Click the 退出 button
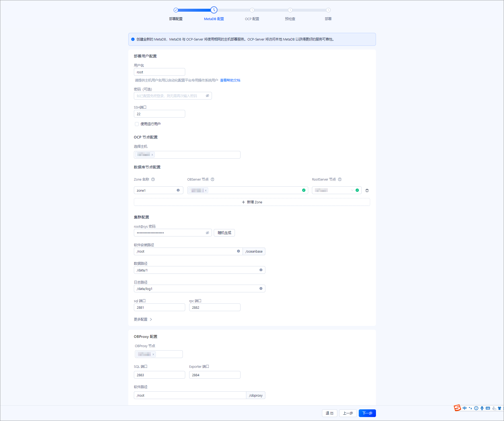This screenshot has height=421, width=504. pyautogui.click(x=330, y=413)
